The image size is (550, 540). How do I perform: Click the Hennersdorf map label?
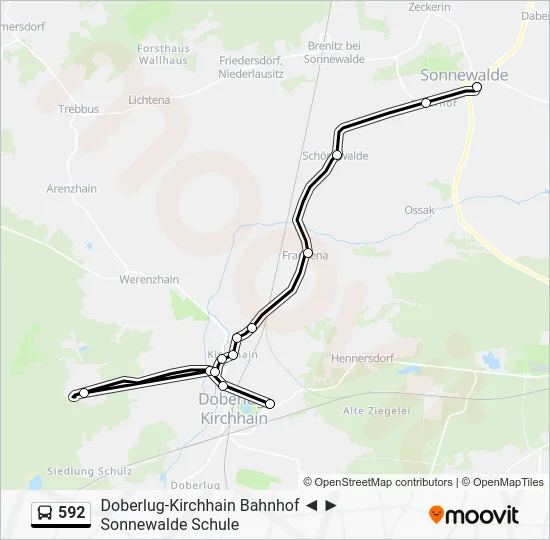coord(363,359)
